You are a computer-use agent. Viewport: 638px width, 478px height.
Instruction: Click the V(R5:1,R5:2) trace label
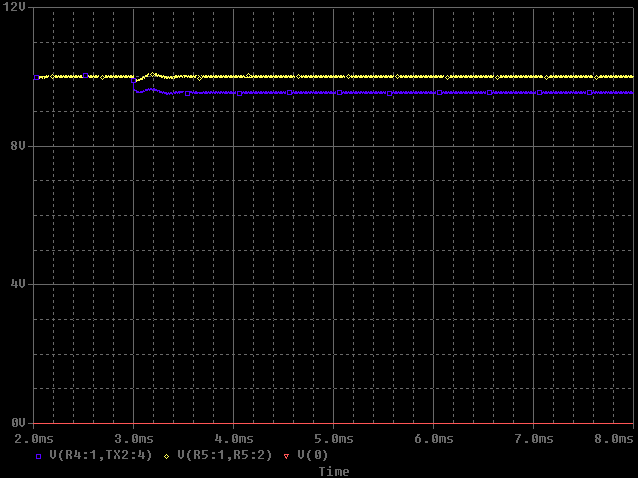(x=225, y=455)
